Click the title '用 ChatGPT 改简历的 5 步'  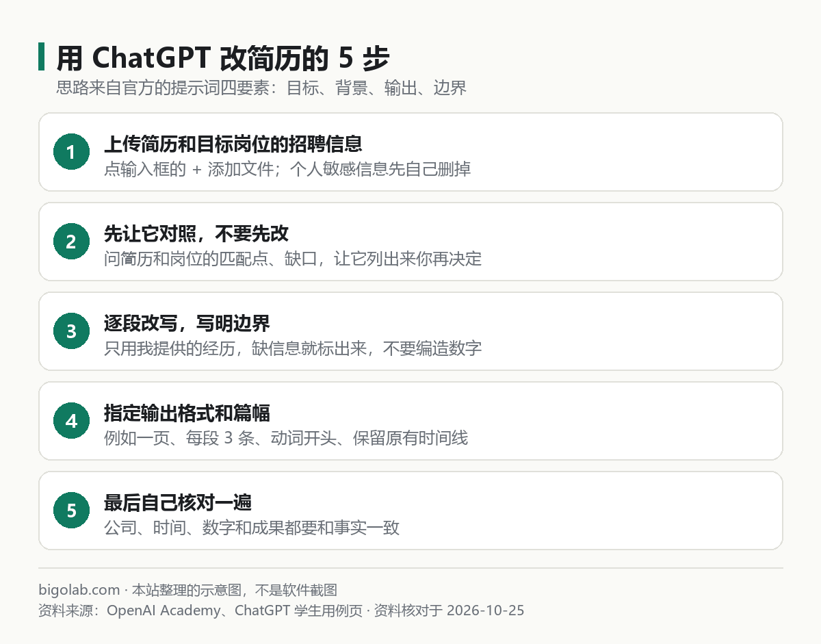pos(223,58)
